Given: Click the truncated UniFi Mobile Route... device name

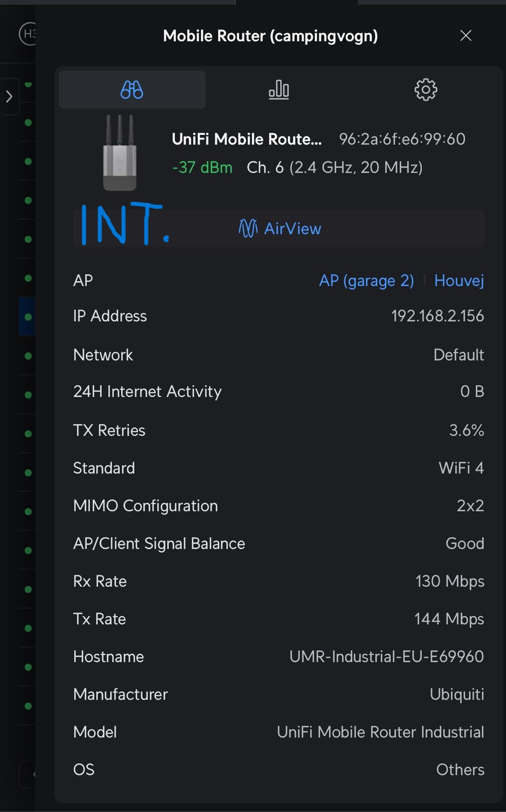Looking at the screenshot, I should click(246, 139).
